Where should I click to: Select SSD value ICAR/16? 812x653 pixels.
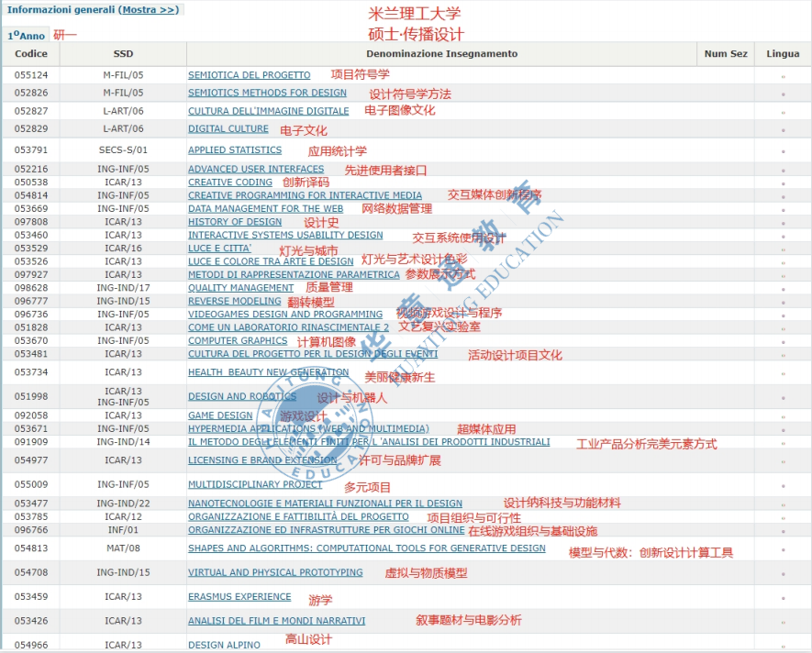click(x=123, y=248)
